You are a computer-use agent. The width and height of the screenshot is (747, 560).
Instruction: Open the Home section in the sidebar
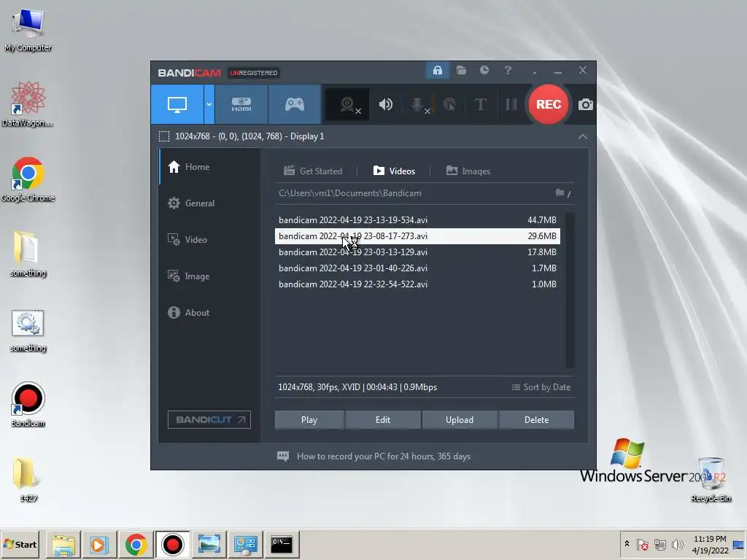[x=210, y=167]
